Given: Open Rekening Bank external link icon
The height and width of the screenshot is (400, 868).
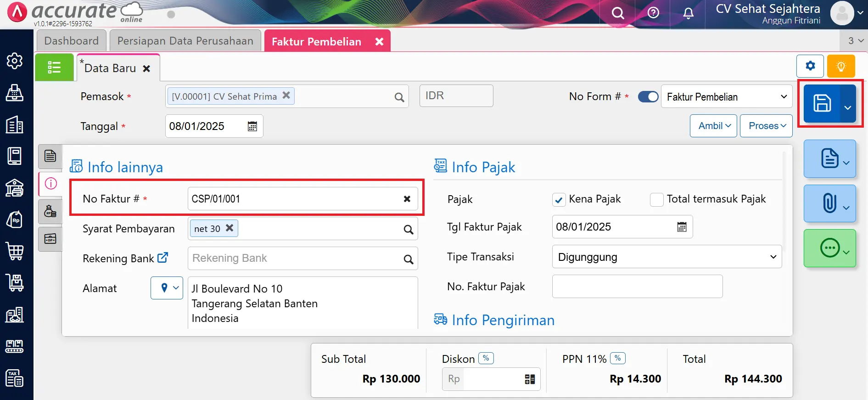Looking at the screenshot, I should coord(162,258).
